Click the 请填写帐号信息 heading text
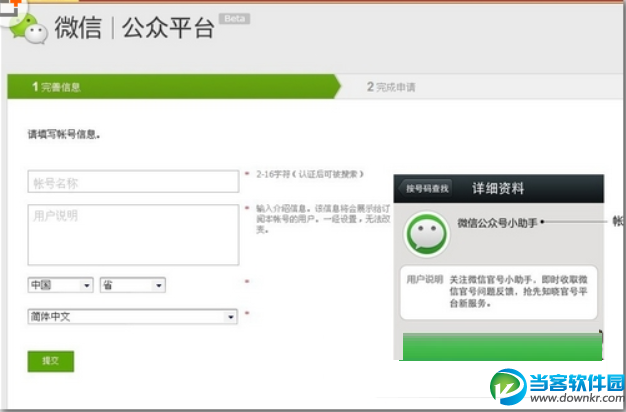The width and height of the screenshot is (626, 412). click(x=64, y=135)
